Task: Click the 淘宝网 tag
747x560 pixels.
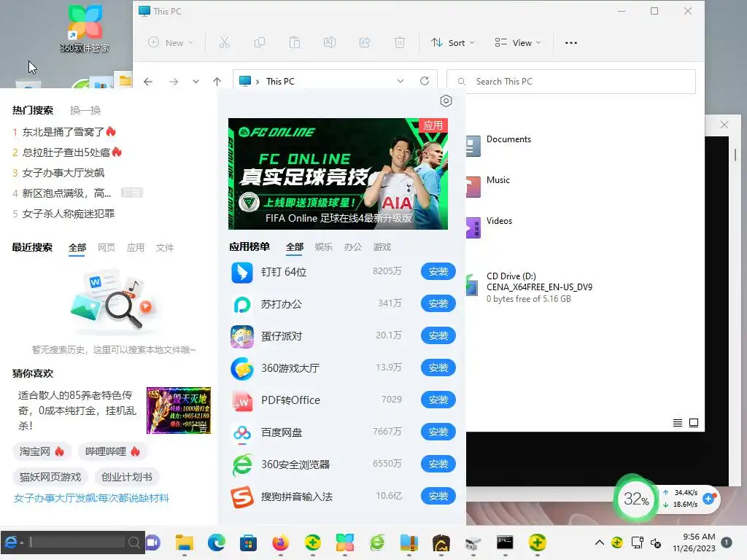Action: [x=42, y=451]
